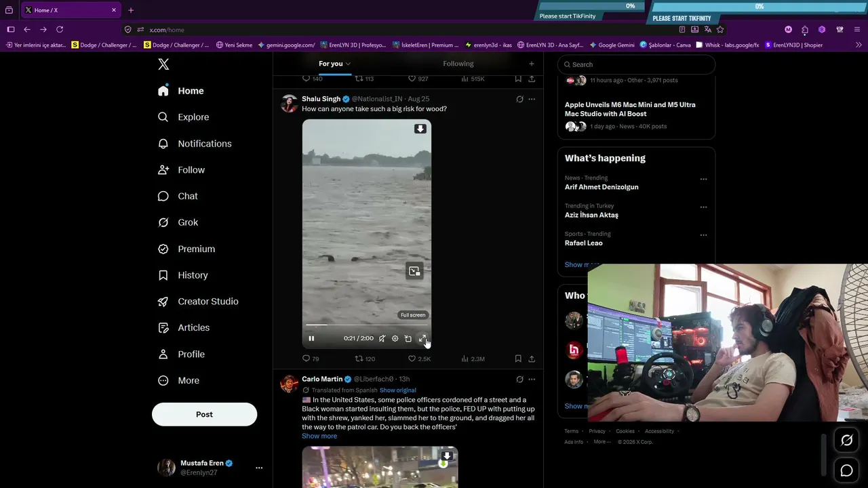Go back in browser history
The height and width of the screenshot is (488, 868).
27,30
